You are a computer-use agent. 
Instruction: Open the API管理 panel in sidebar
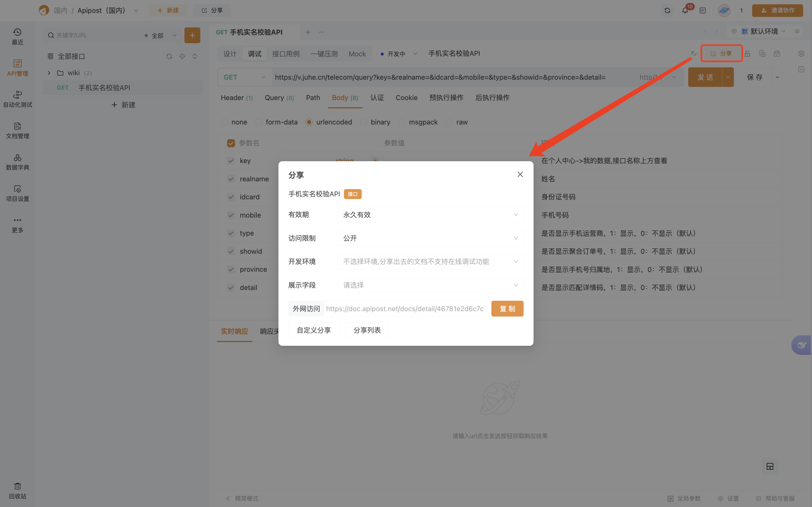click(17, 68)
